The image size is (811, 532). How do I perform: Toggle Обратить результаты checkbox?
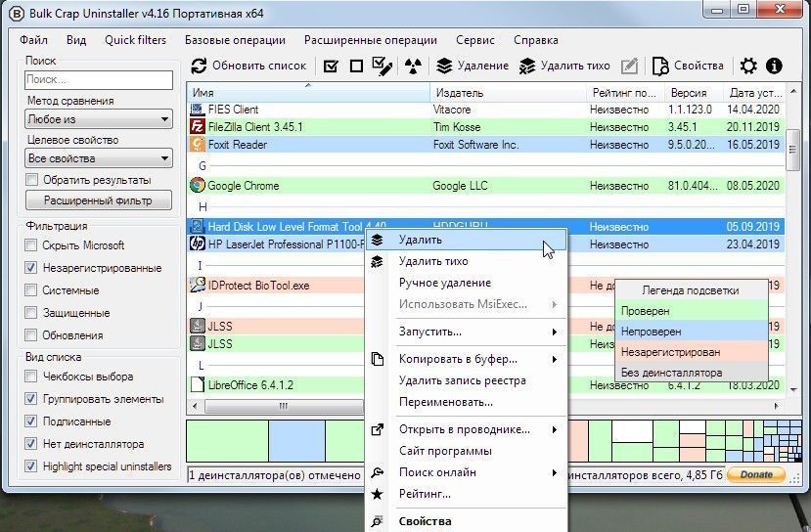[32, 180]
